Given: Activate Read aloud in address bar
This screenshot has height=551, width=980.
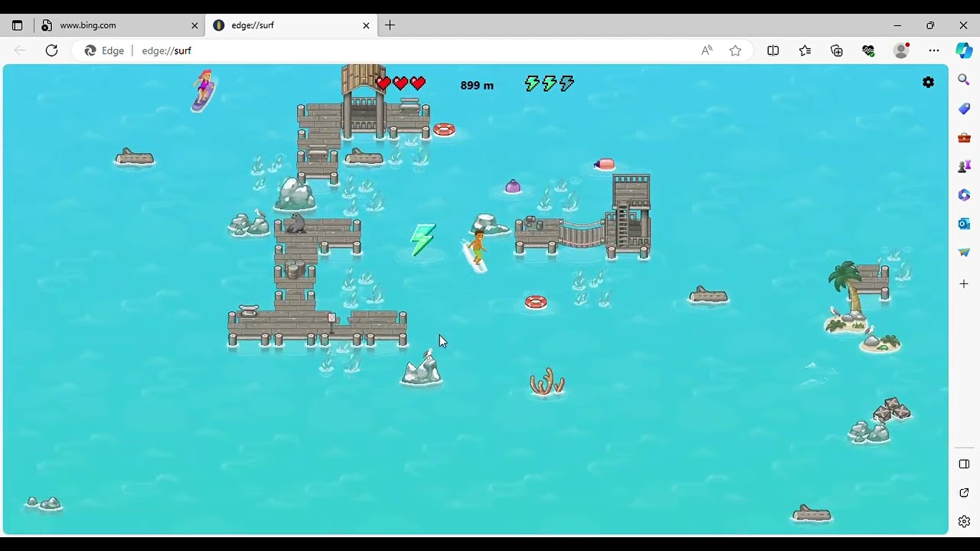Looking at the screenshot, I should 707,51.
